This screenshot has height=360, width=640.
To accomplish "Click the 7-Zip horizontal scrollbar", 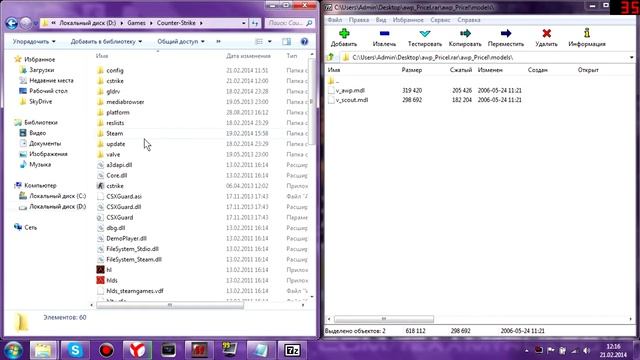I will coord(384,319).
